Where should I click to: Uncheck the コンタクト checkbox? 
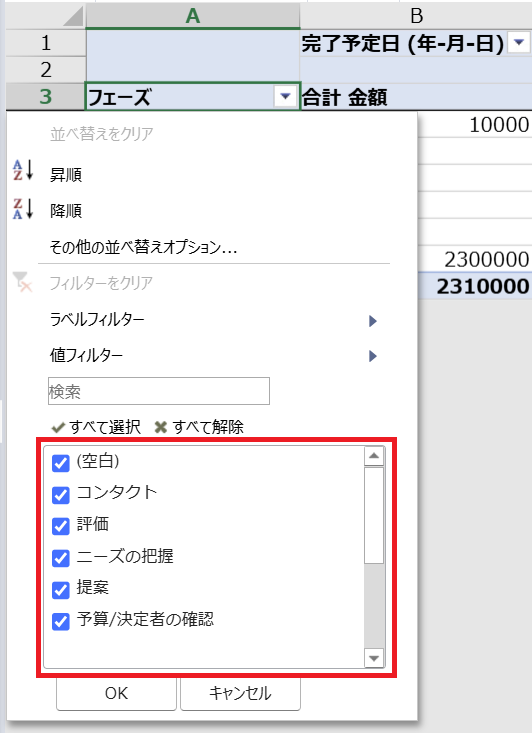(x=61, y=495)
